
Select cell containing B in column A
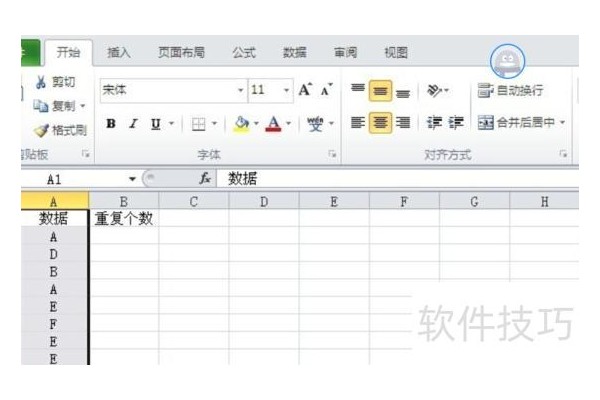coord(54,272)
